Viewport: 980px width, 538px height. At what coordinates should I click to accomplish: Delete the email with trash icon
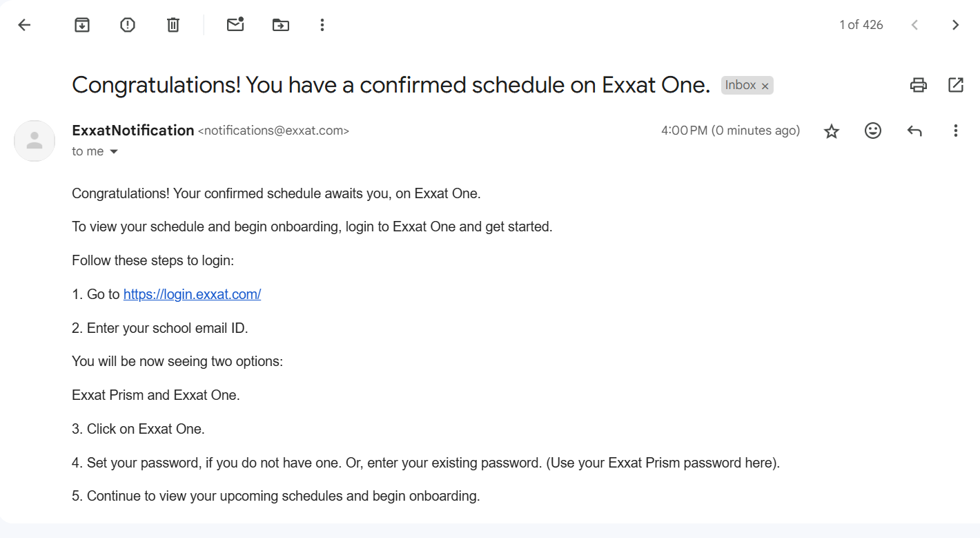pyautogui.click(x=173, y=25)
